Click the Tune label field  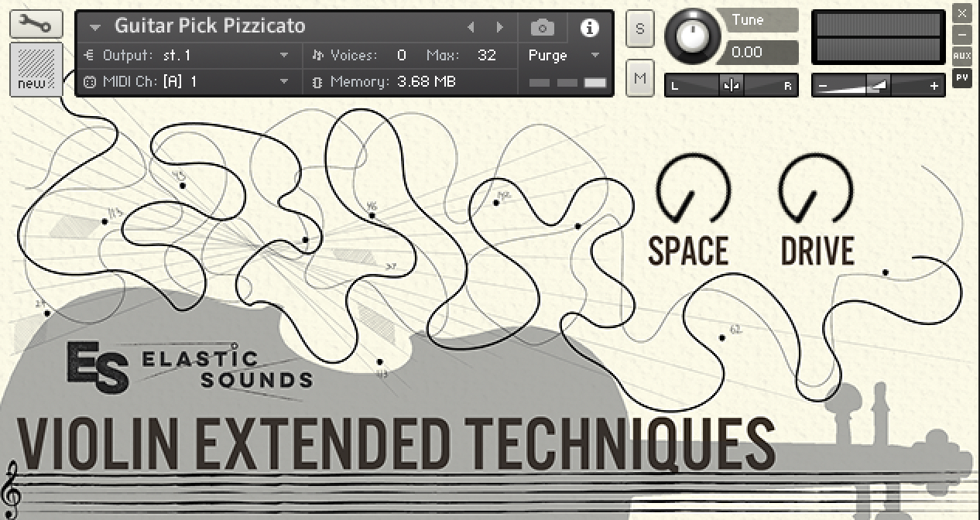(757, 20)
